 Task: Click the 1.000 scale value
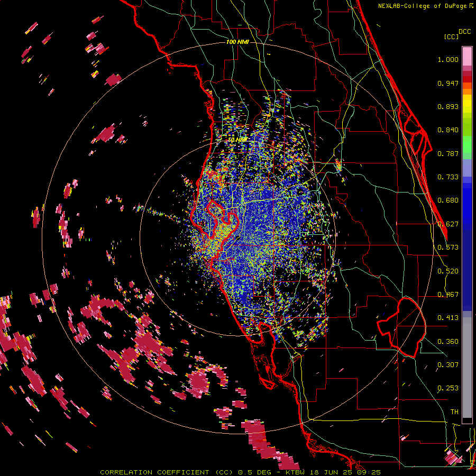(x=448, y=59)
